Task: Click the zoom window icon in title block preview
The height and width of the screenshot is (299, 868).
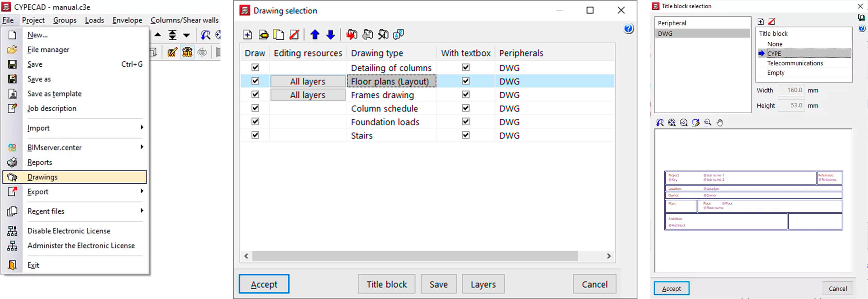Action: pyautogui.click(x=708, y=122)
